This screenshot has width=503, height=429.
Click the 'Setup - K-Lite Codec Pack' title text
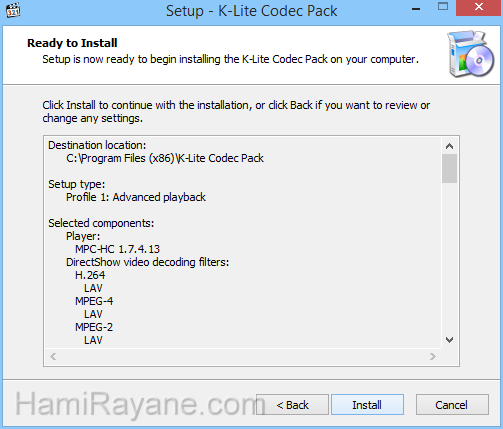point(252,11)
